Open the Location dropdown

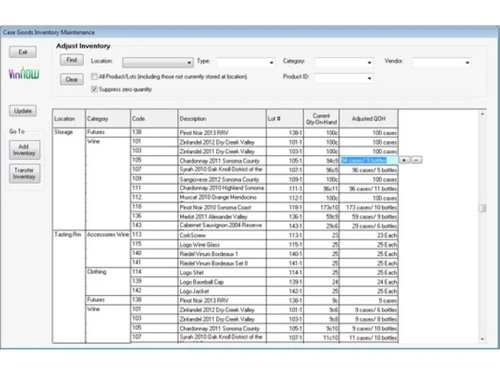pyautogui.click(x=158, y=62)
